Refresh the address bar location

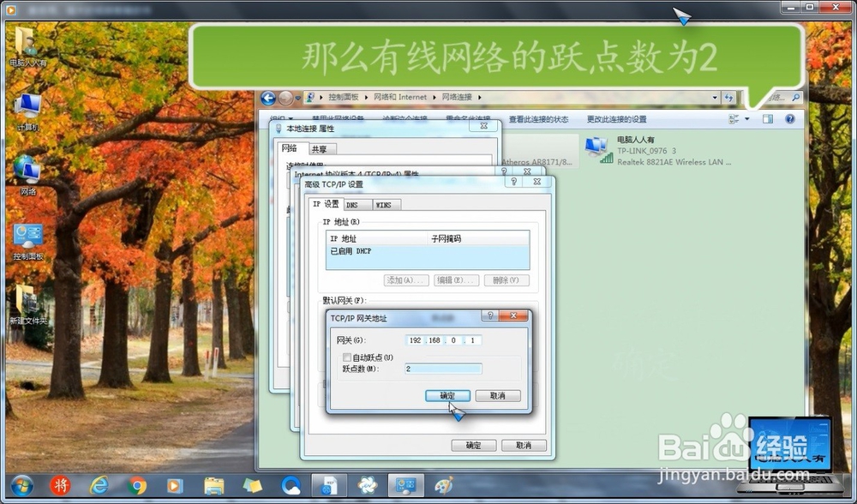(x=728, y=98)
